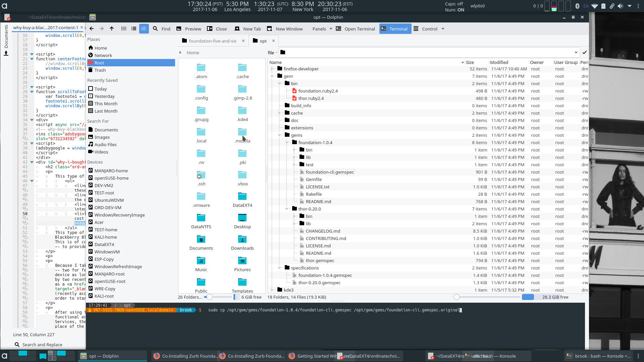Click Open Terminal button

(x=356, y=29)
